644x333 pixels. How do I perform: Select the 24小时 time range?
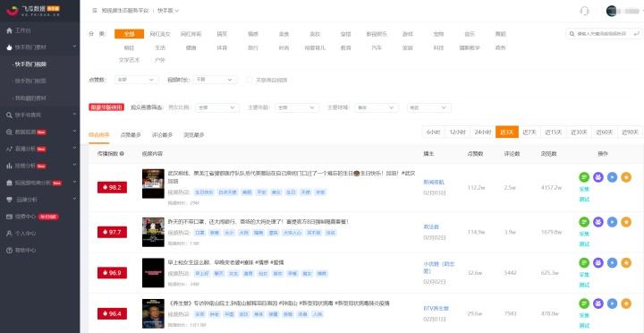click(483, 132)
